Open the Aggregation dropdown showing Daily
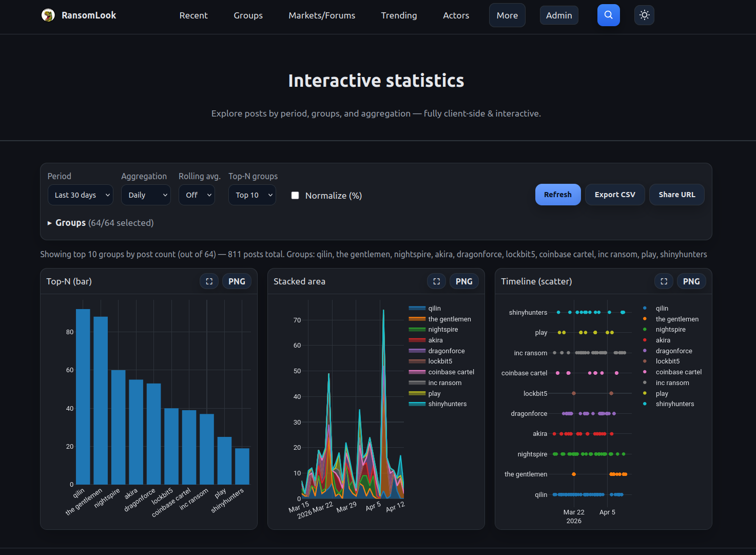Viewport: 756px width, 555px height. pyautogui.click(x=146, y=195)
